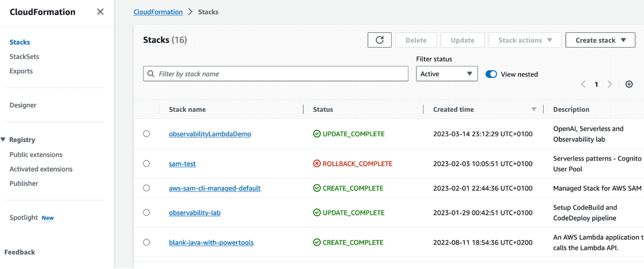Collapse the Registry section in sidebar
This screenshot has width=644, height=269.
click(x=4, y=140)
